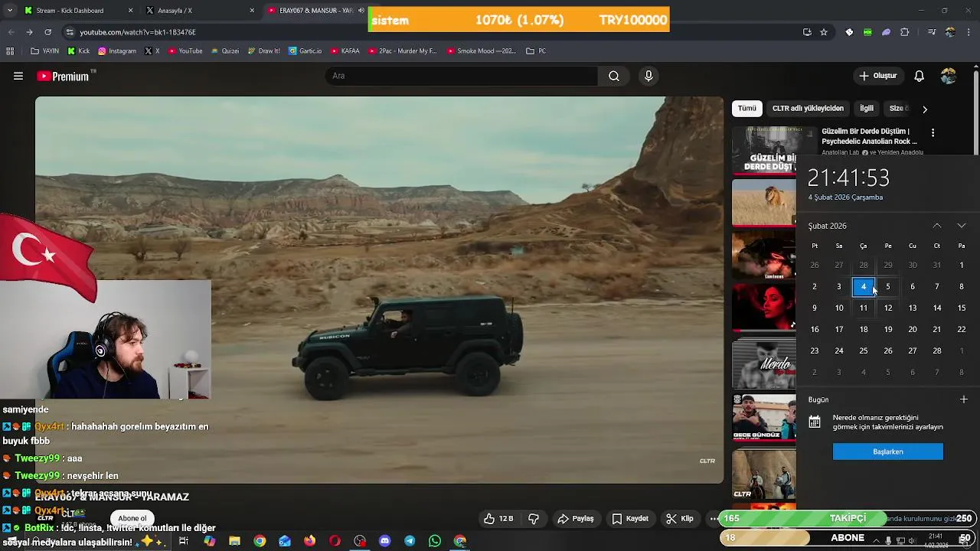Click the YouTube search field Ara

pos(462,76)
